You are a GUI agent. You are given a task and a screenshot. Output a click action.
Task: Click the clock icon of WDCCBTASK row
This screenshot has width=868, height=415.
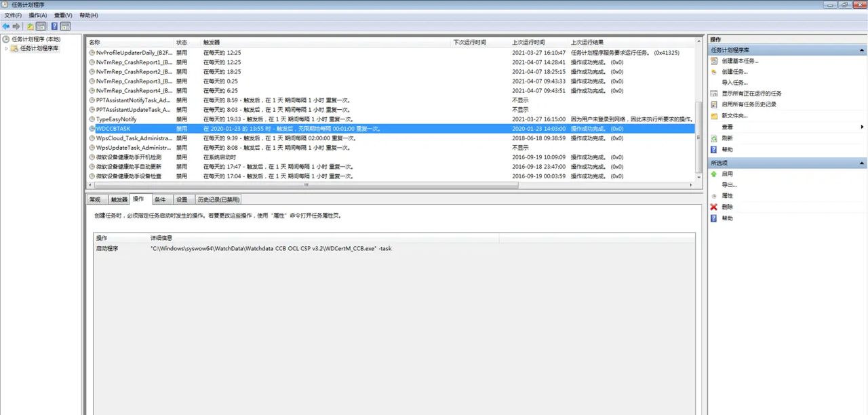[x=92, y=128]
